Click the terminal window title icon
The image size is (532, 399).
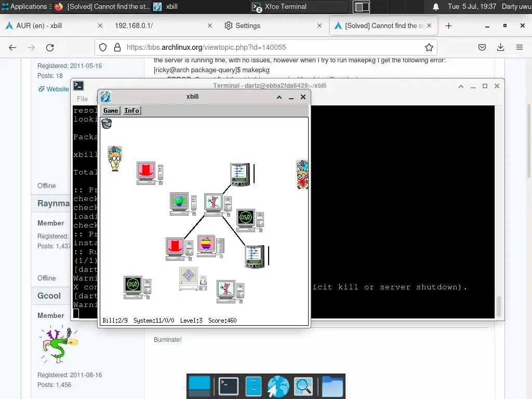[x=78, y=86]
